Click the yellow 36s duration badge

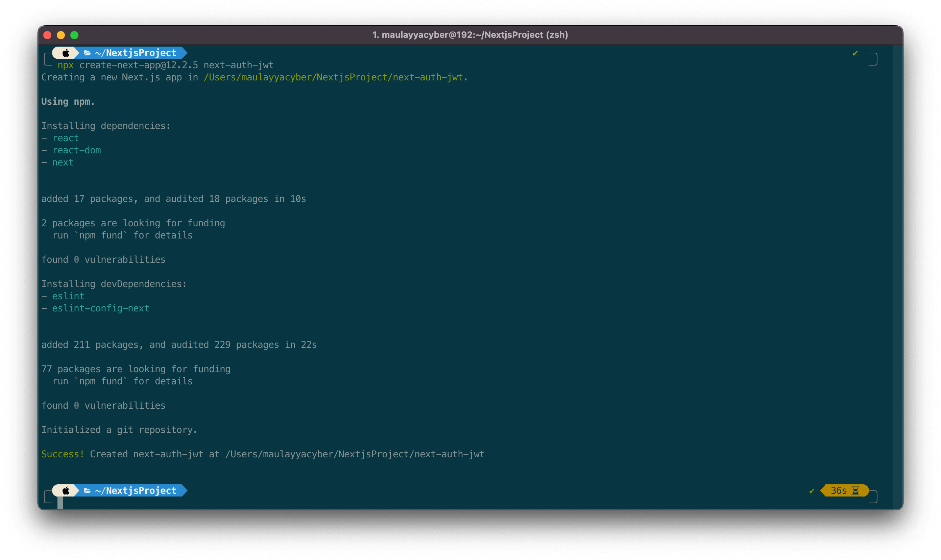tap(838, 490)
